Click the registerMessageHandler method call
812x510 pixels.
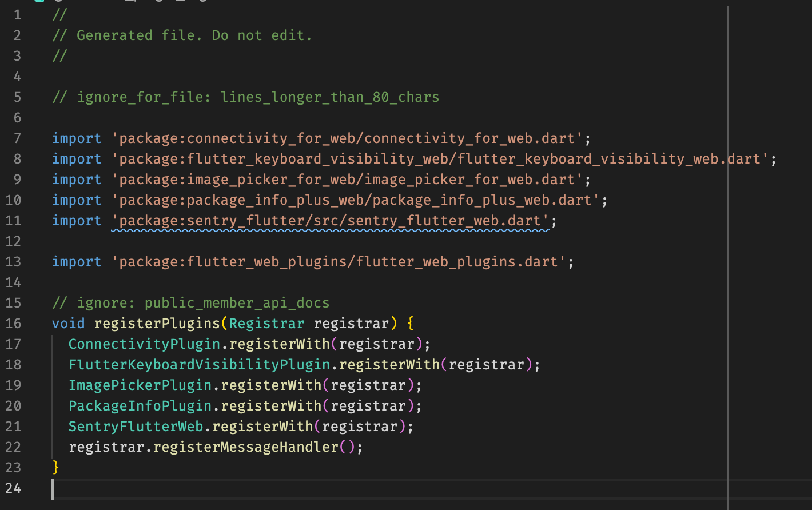246,447
